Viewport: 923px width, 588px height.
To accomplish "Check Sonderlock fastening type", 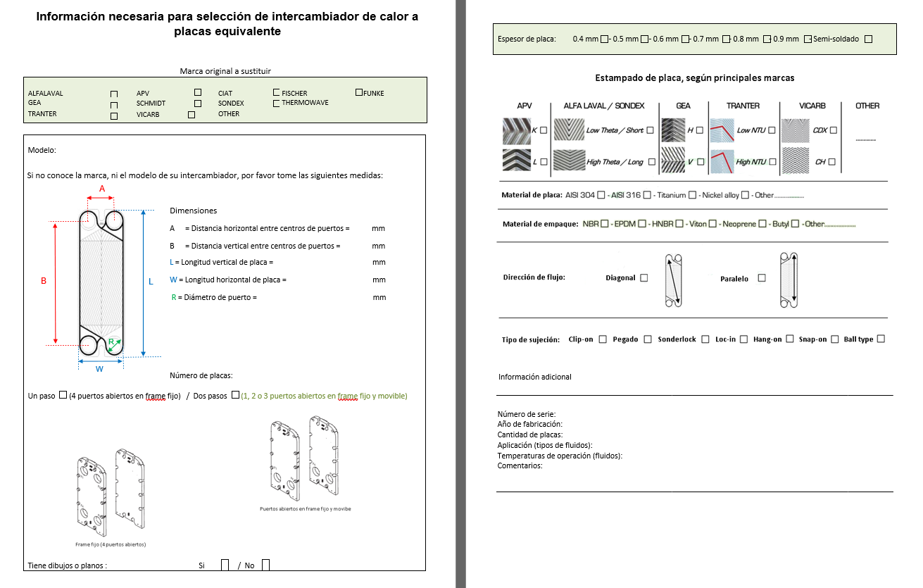I will (x=705, y=339).
